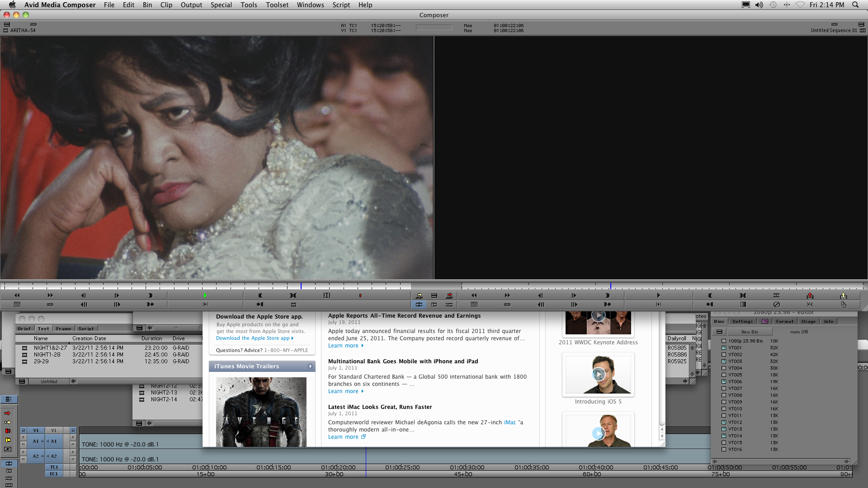The image size is (868, 488).
Task: Open the Toolset menu
Action: (277, 5)
